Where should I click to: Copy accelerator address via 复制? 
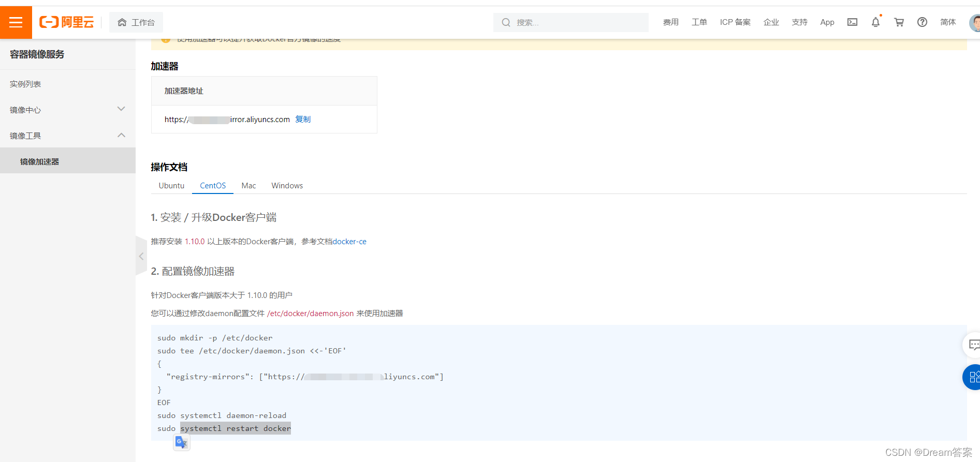point(303,119)
